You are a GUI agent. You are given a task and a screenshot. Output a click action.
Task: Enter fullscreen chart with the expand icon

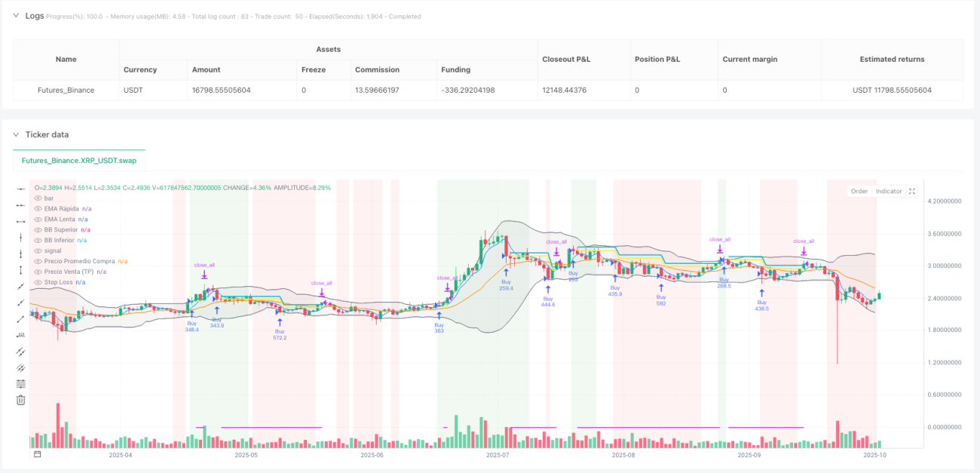point(911,191)
